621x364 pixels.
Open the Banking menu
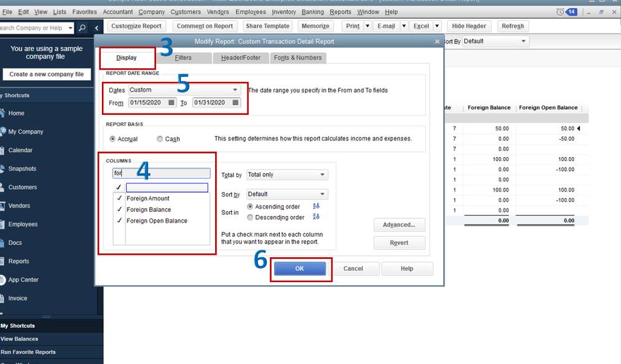coord(313,12)
